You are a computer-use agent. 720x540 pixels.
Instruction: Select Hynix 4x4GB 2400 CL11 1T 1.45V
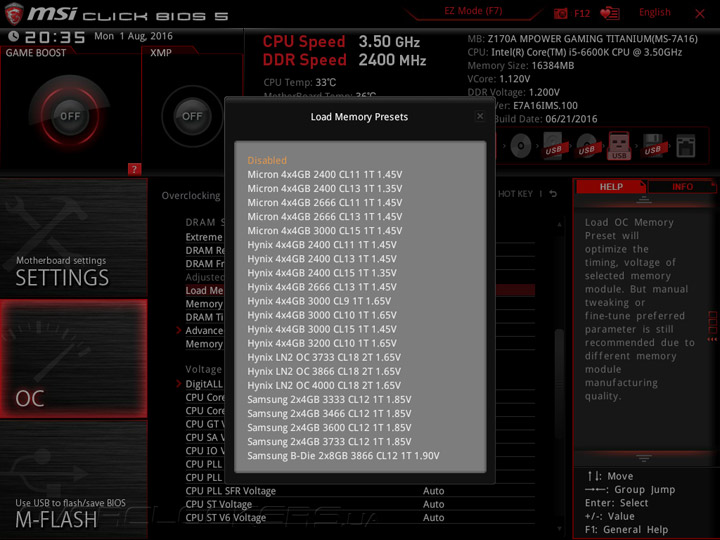322,245
